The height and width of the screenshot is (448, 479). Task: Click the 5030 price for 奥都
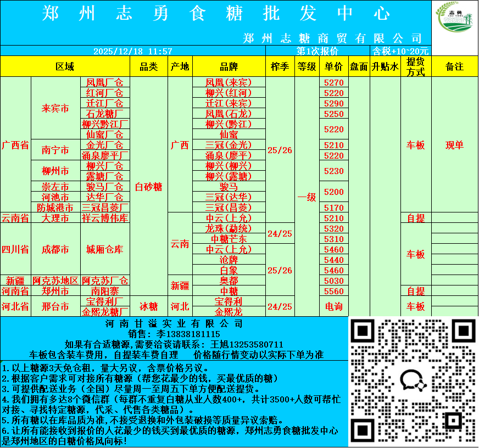tap(334, 281)
